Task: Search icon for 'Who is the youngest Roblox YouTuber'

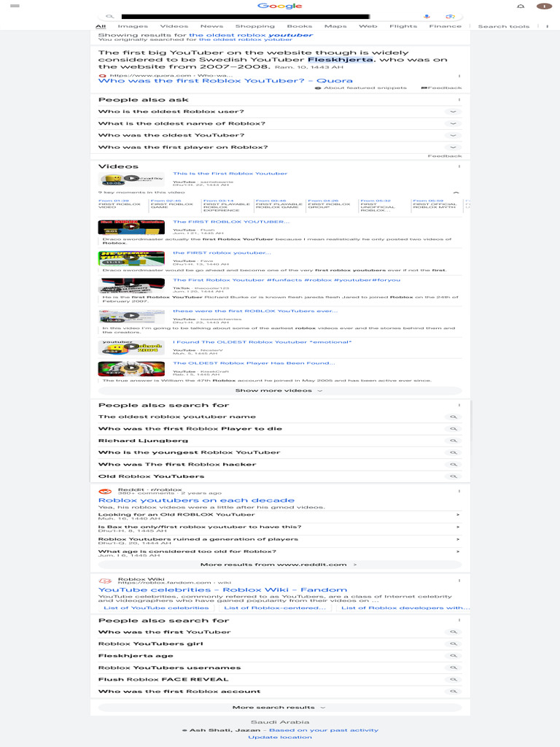Action: tap(454, 452)
